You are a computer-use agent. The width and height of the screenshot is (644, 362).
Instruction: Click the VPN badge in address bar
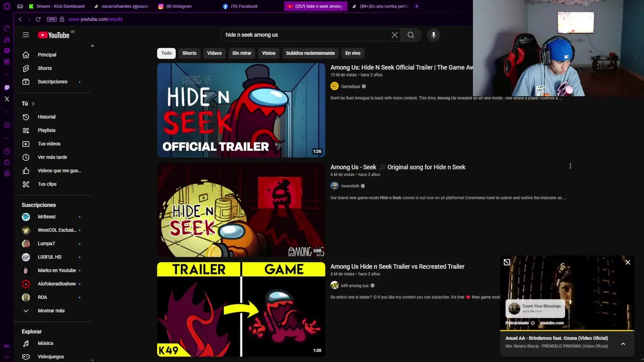click(x=51, y=19)
